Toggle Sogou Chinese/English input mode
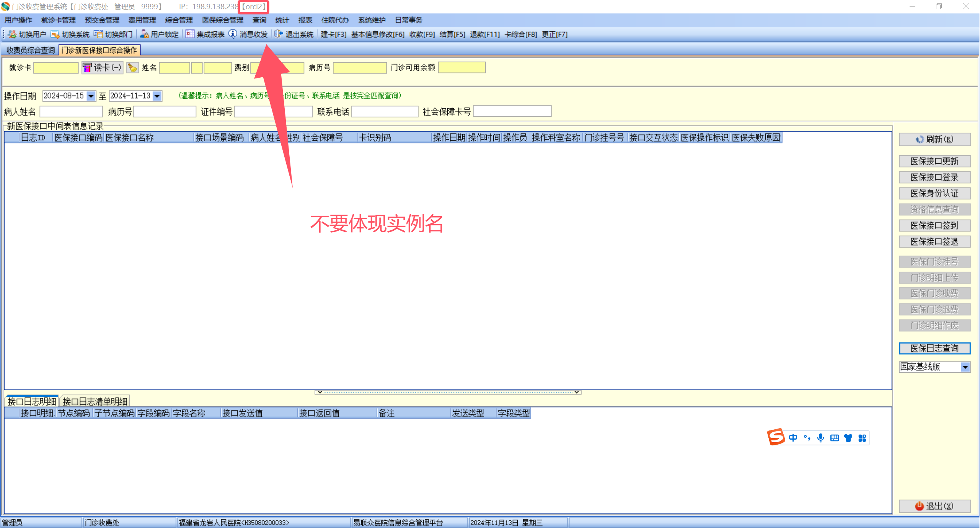This screenshot has width=980, height=528. (793, 438)
